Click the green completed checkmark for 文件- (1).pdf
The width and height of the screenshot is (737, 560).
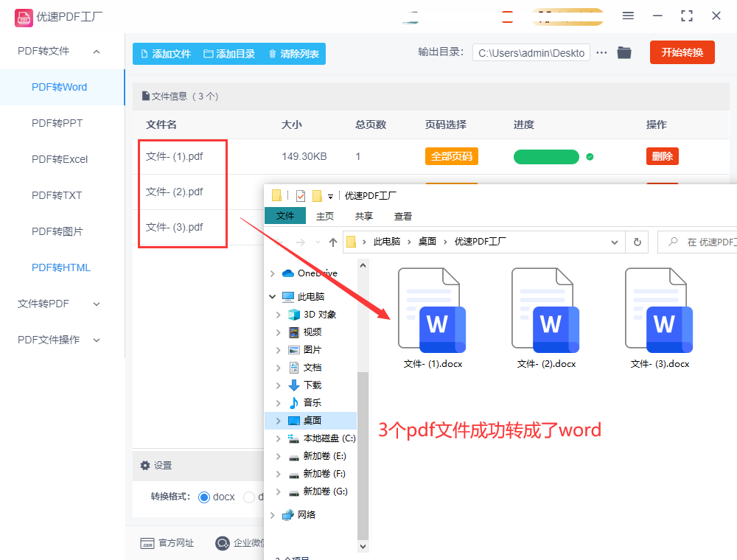[590, 157]
